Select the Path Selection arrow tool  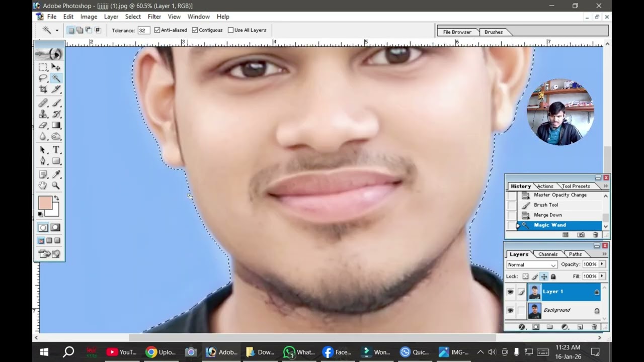43,150
